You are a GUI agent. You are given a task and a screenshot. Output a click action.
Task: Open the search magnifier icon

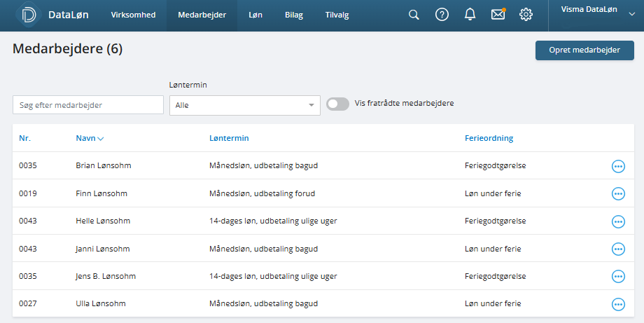click(x=414, y=15)
